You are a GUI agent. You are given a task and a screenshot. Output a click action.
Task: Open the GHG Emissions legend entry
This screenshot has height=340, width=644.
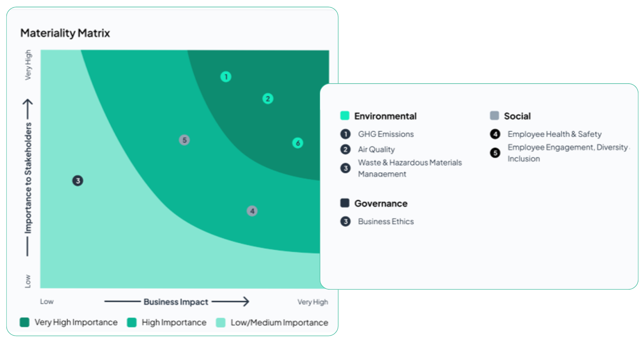(x=386, y=134)
